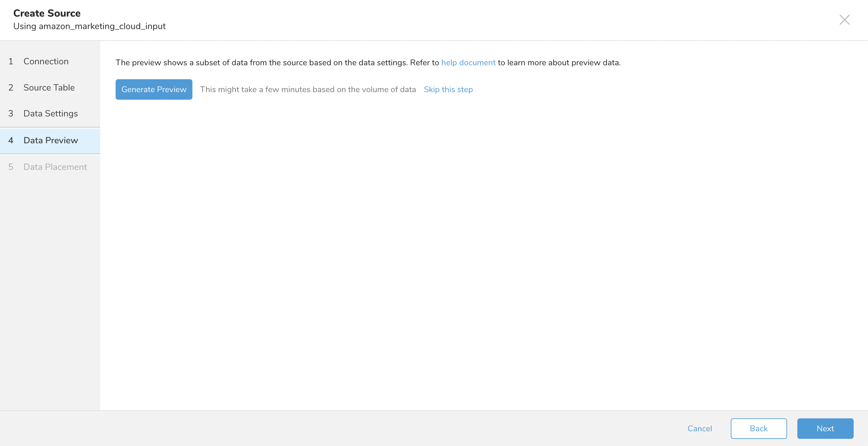Click step number 3 in the sidebar
This screenshot has width=868, height=446.
tap(11, 114)
